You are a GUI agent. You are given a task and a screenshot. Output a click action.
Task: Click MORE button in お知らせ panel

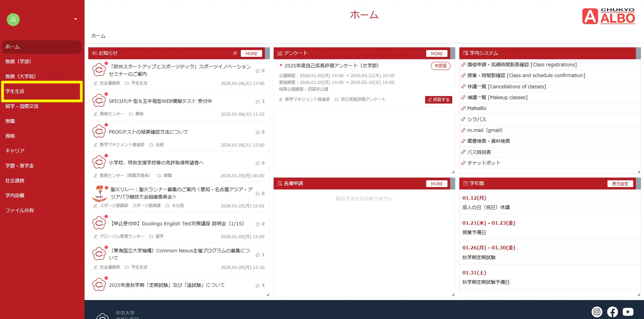click(x=251, y=53)
